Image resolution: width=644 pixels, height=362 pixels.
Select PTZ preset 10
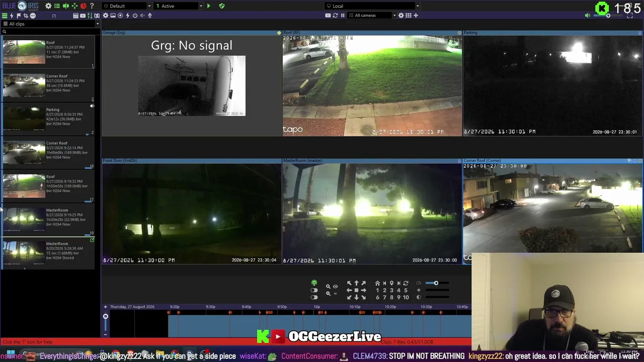tap(406, 297)
